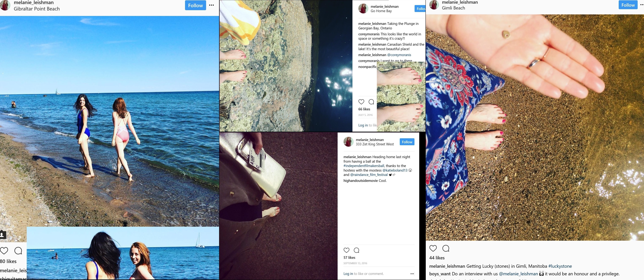Screen dimensions: 644x280
Task: Follow melanie_leishman from Gibraltar Point Beach post
Action: (x=195, y=5)
